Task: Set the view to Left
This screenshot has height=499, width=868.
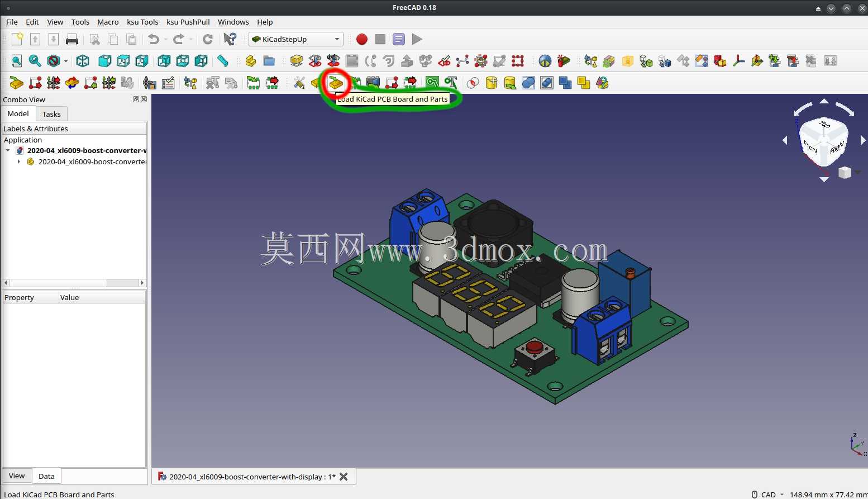Action: point(201,61)
